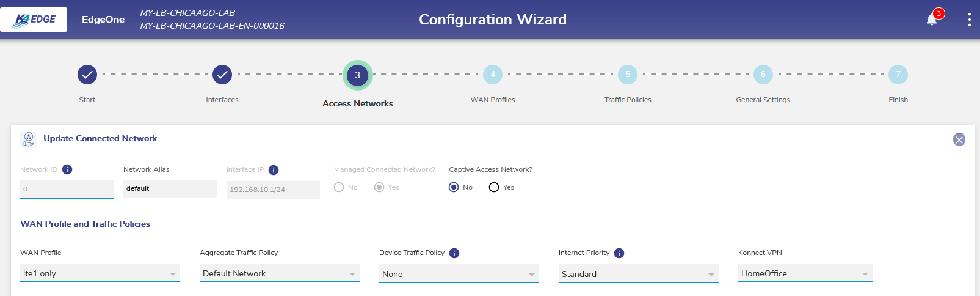The image size is (980, 296).
Task: Select Yes for Managed Connected Network
Action: [x=379, y=187]
